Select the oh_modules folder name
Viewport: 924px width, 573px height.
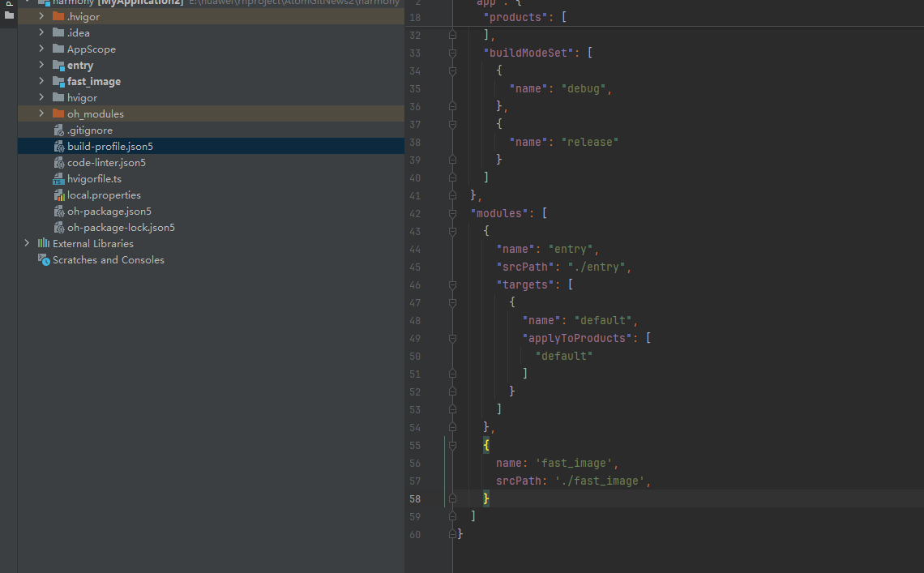[96, 113]
